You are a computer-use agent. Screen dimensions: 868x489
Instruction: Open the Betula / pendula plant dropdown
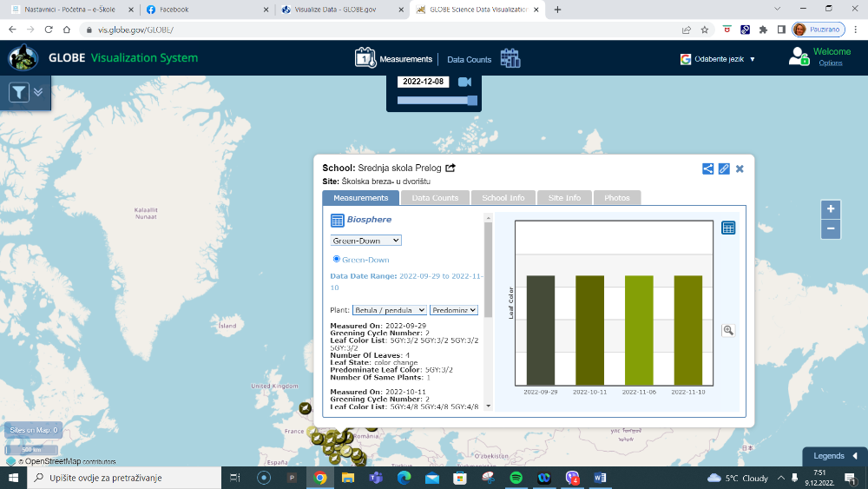tap(390, 310)
